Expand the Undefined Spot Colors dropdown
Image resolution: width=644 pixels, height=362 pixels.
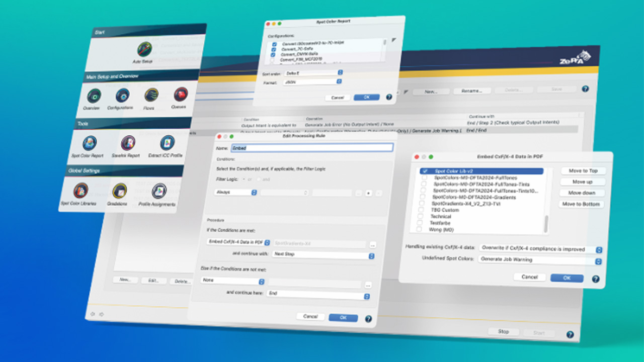[540, 259]
